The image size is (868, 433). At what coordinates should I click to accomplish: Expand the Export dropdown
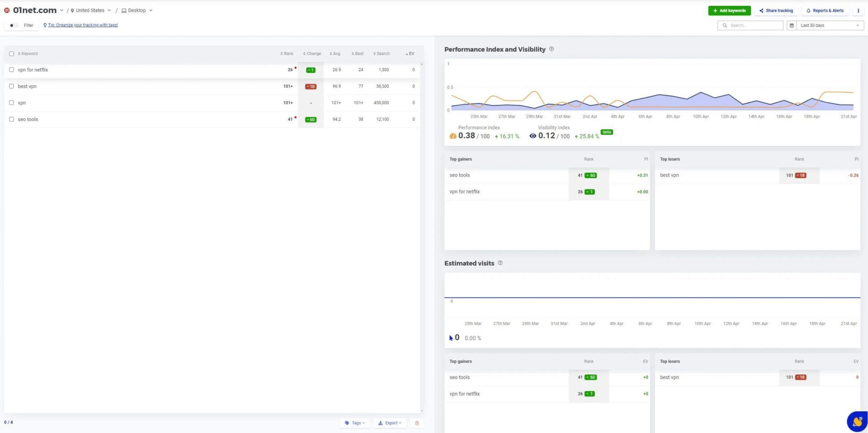coord(390,423)
